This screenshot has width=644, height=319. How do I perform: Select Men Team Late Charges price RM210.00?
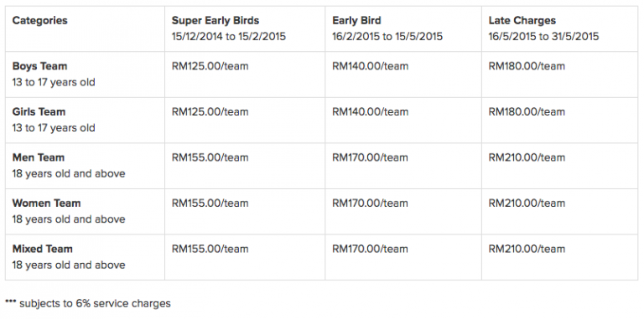pos(527,157)
